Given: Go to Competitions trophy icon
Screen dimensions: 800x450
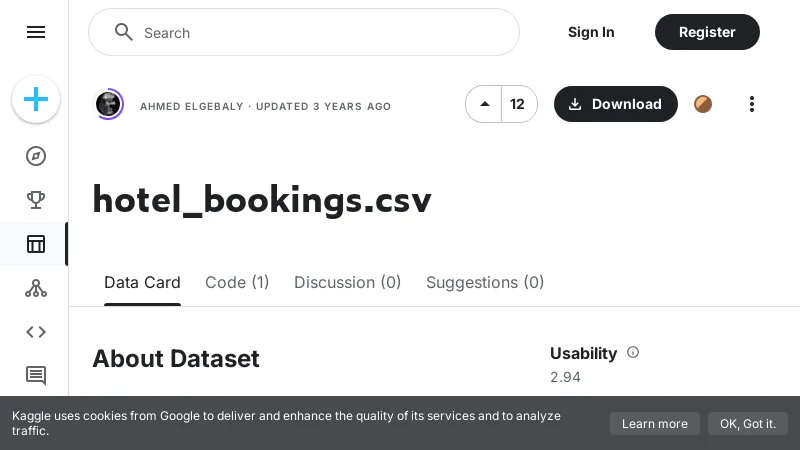Looking at the screenshot, I should click(x=36, y=200).
